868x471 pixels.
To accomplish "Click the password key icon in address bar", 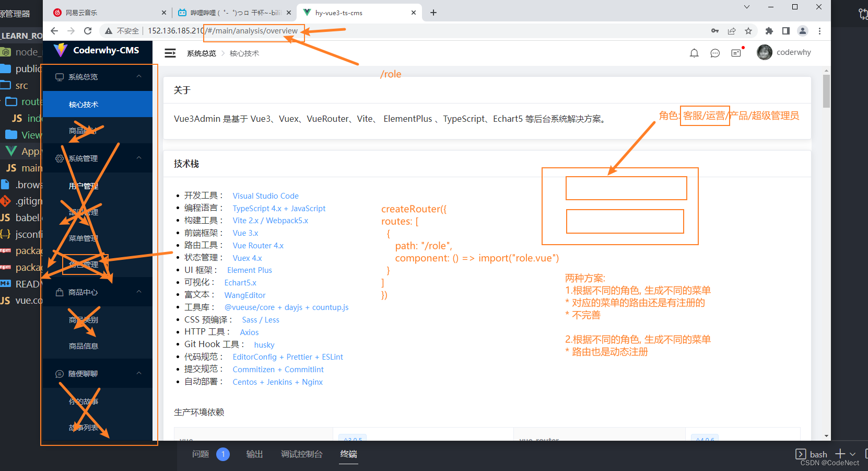I will click(x=714, y=31).
